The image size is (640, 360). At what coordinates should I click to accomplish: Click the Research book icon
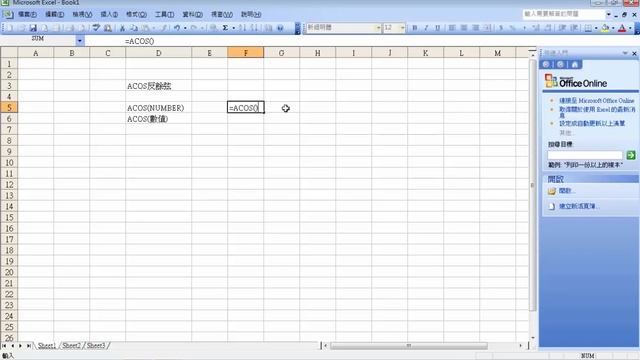pos(108,28)
